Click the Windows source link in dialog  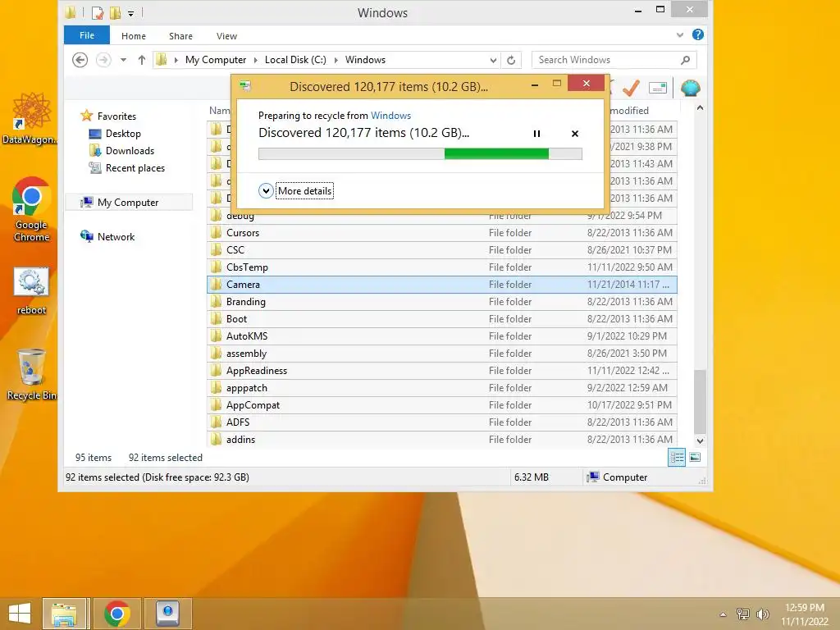[390, 116]
